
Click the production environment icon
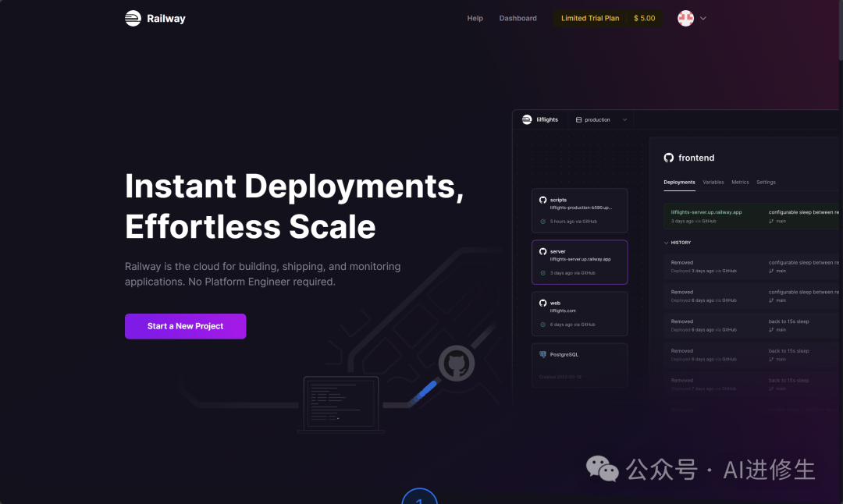(x=578, y=120)
